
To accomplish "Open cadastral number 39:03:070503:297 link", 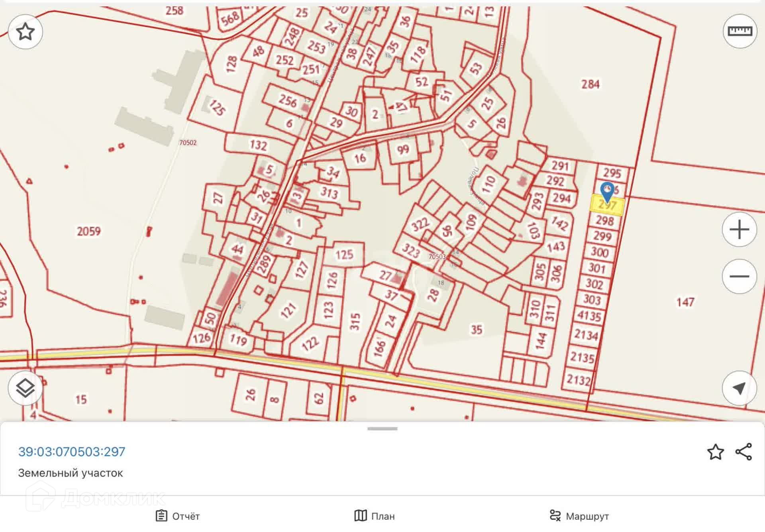I will [x=72, y=452].
